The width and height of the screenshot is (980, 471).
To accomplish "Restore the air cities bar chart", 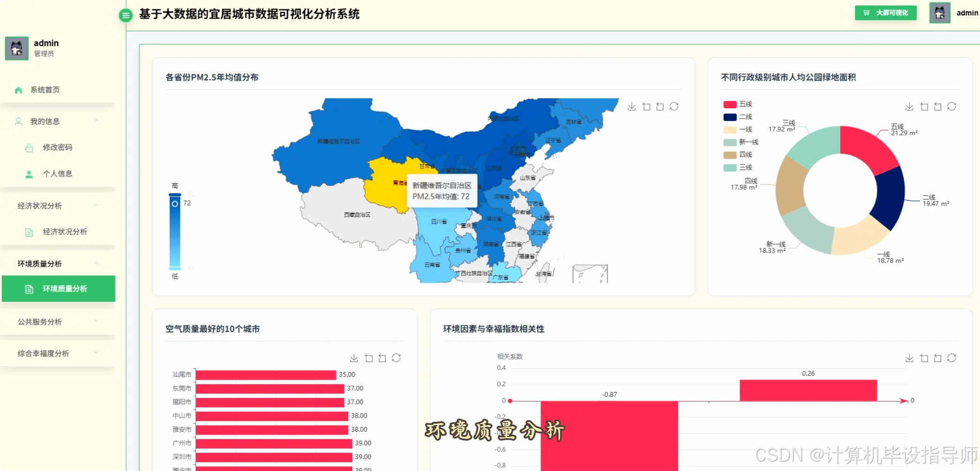I will (x=396, y=358).
